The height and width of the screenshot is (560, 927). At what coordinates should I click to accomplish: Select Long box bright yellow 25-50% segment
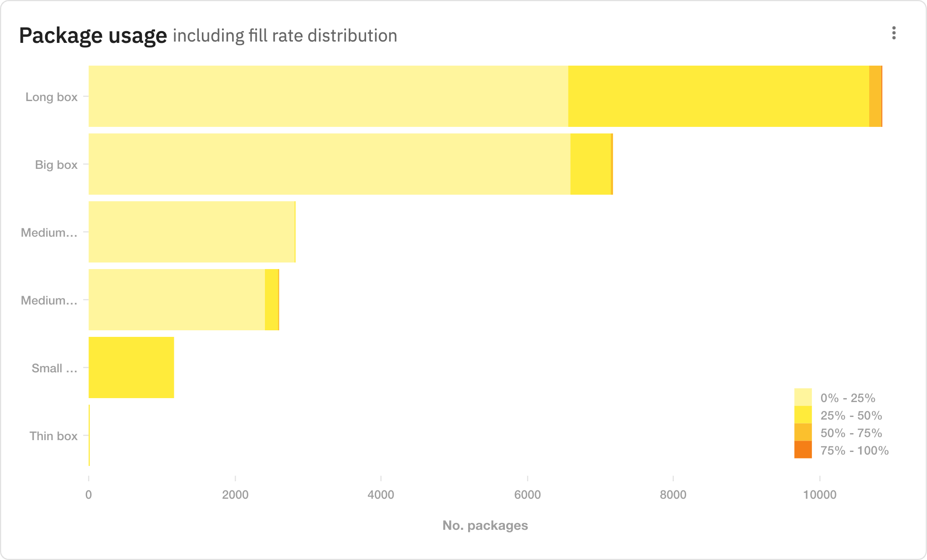click(x=718, y=96)
